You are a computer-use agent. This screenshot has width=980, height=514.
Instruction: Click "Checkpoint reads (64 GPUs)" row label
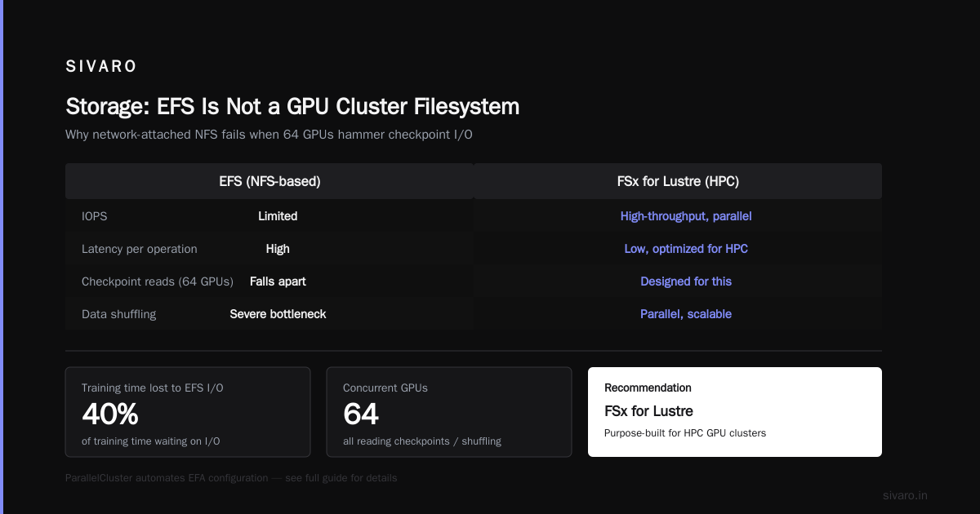tap(158, 281)
